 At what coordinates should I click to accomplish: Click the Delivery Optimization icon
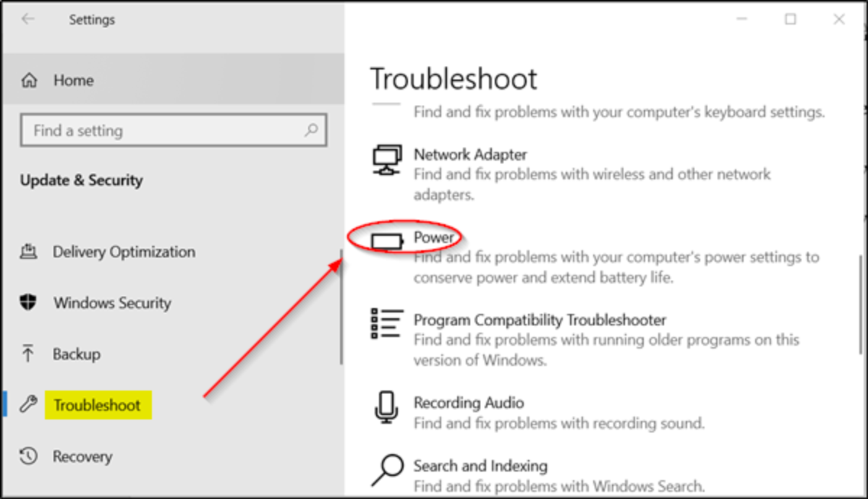point(28,252)
